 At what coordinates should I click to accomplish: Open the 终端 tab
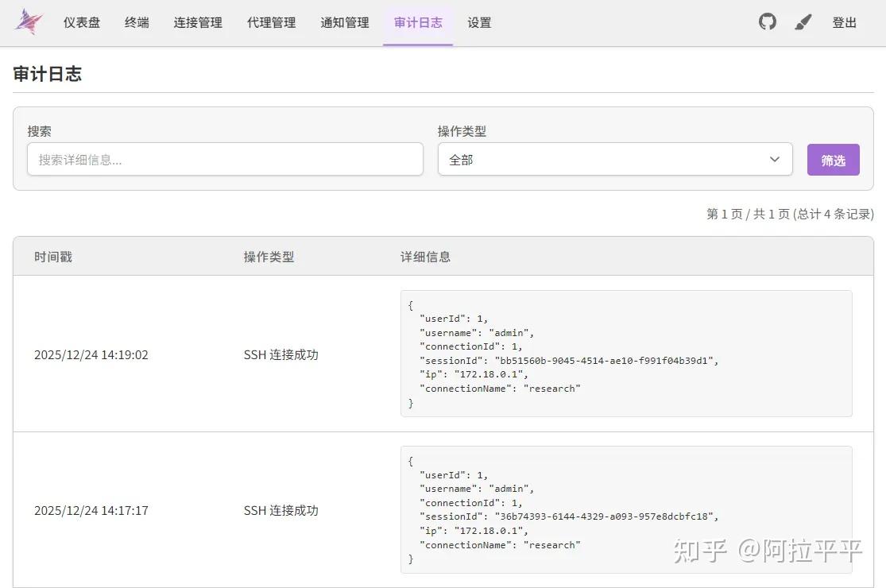pos(137,22)
